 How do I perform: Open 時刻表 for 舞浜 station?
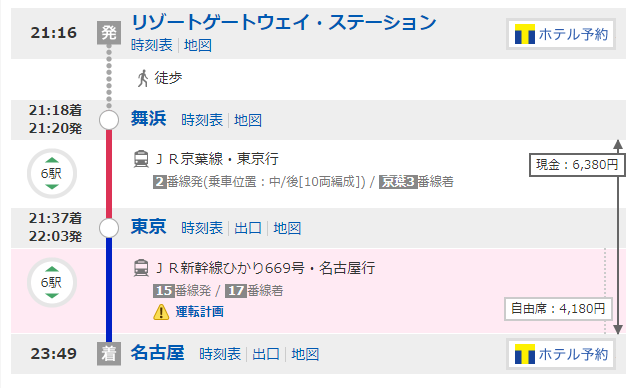click(x=202, y=120)
